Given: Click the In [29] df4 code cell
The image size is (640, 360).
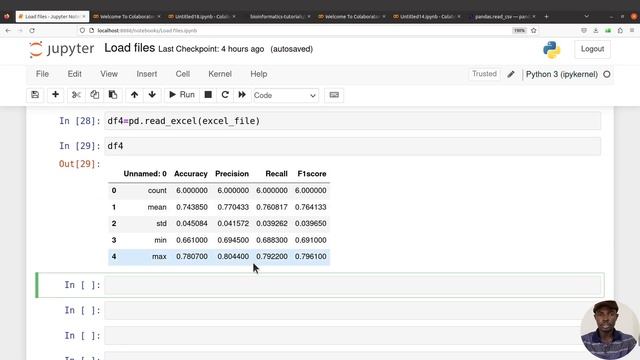Looking at the screenshot, I should (x=352, y=146).
